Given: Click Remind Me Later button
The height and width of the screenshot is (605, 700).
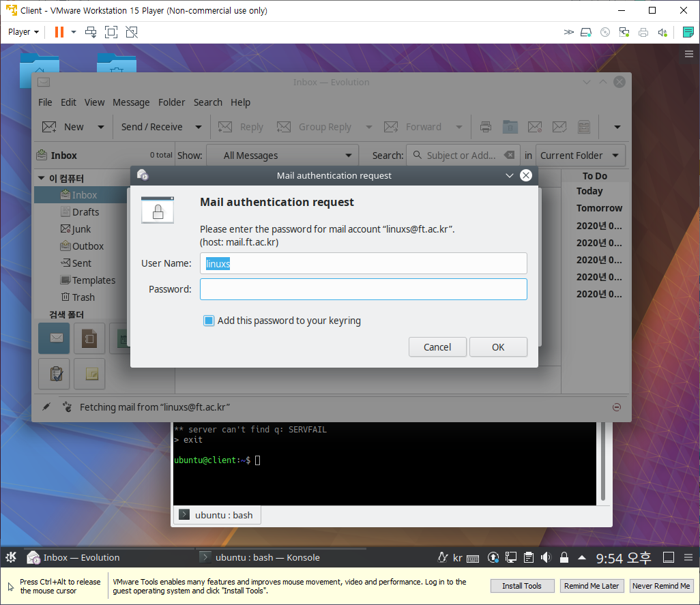Looking at the screenshot, I should click(x=592, y=586).
